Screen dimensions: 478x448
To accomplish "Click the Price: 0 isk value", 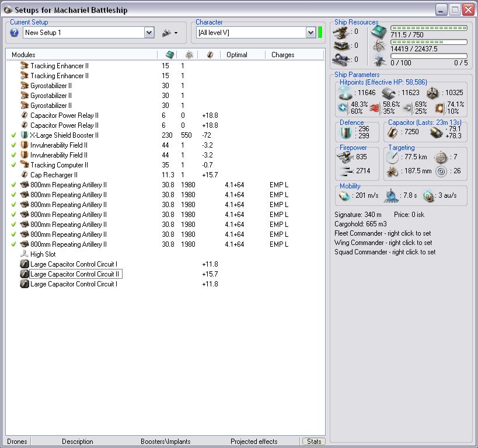I will pos(409,215).
